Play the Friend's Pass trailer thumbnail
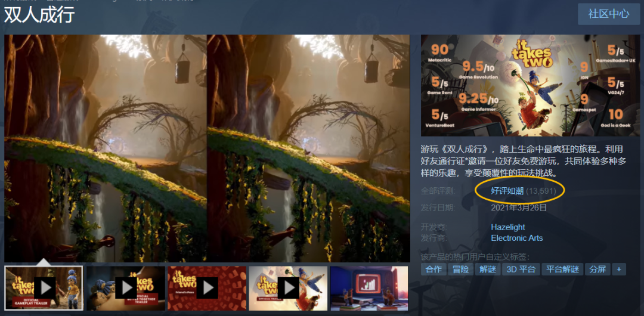The width and height of the screenshot is (644, 316). (x=206, y=288)
